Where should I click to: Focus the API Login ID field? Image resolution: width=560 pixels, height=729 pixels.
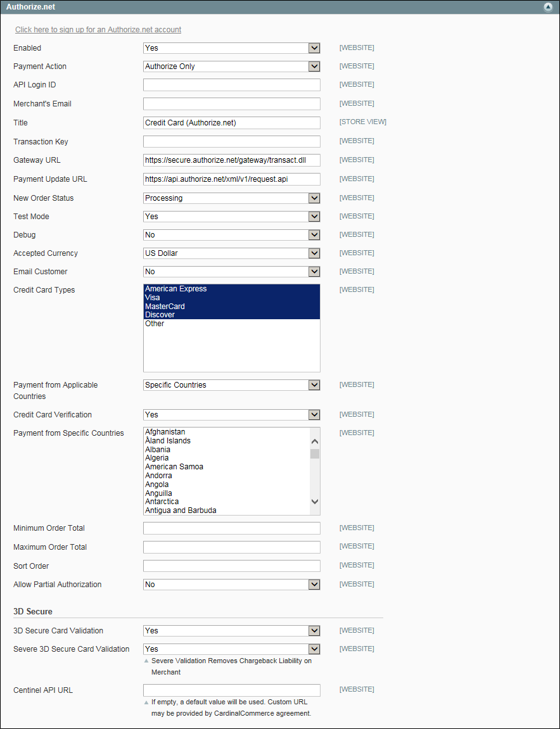click(x=232, y=85)
